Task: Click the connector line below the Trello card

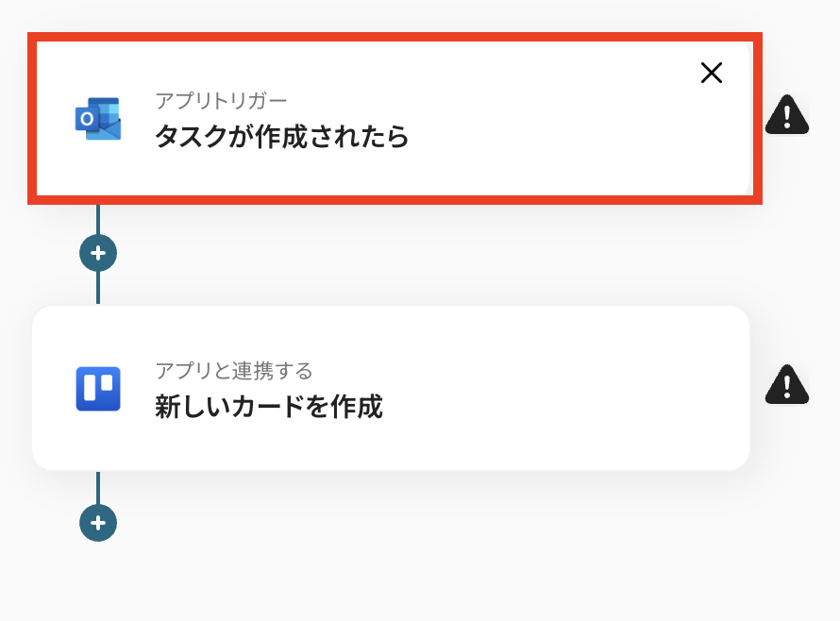Action: coord(98,488)
